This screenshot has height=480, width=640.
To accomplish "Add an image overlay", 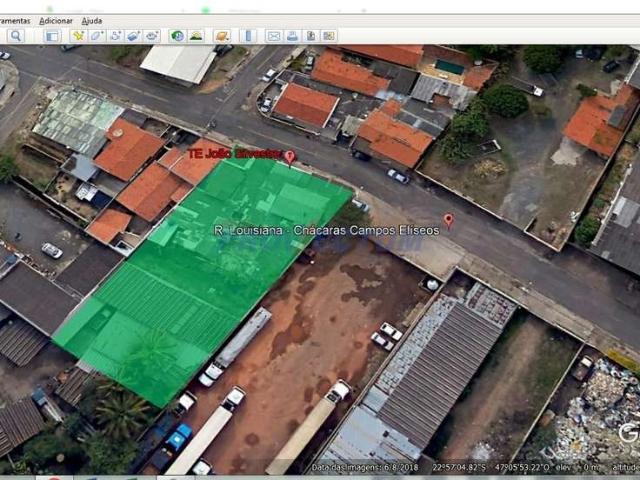I will point(134,36).
